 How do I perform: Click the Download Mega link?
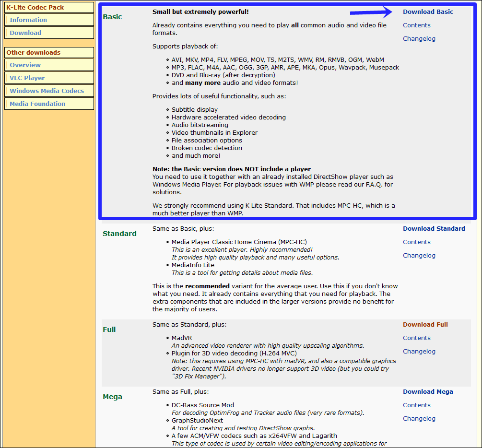[x=428, y=392]
